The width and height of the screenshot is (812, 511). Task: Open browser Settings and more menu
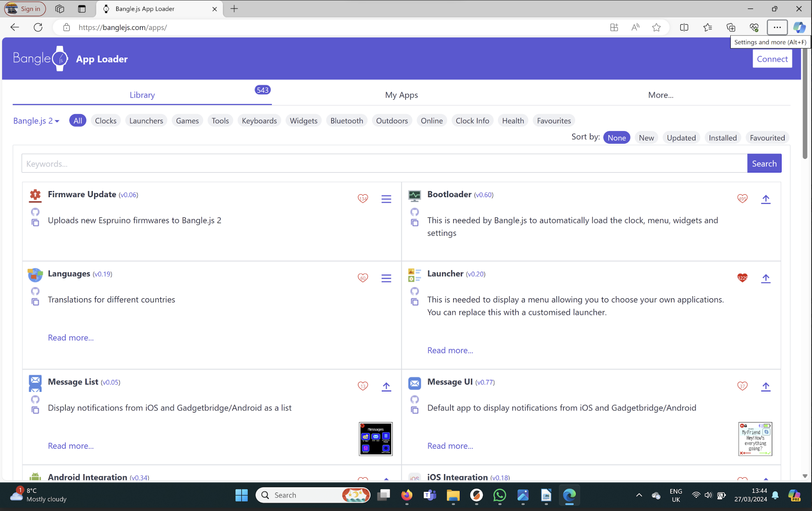[x=777, y=28]
